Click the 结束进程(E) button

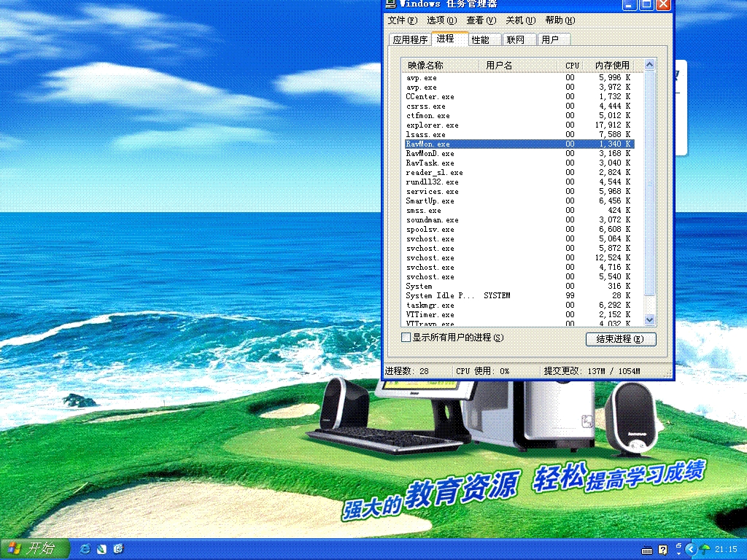(x=620, y=339)
